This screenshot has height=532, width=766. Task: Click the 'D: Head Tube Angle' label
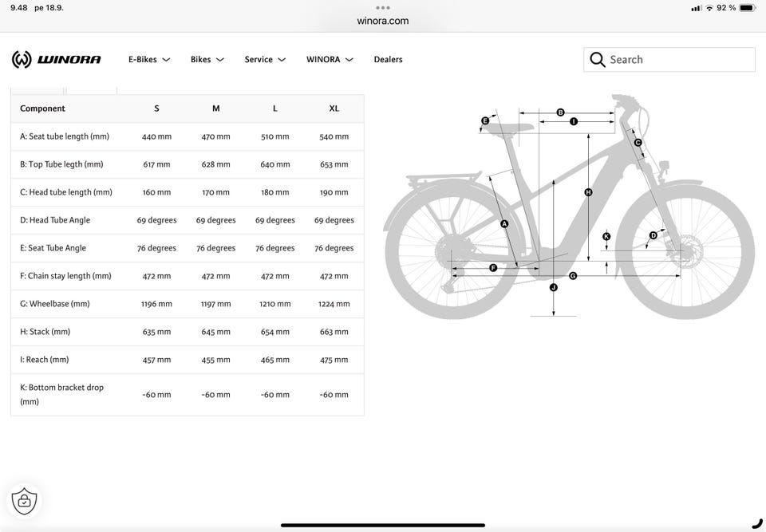(55, 220)
